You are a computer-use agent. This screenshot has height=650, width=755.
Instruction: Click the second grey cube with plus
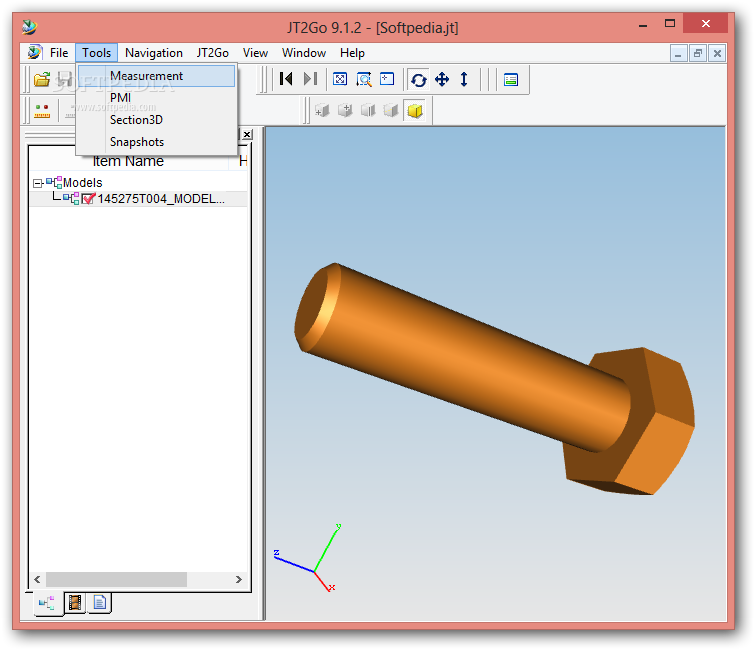pyautogui.click(x=345, y=111)
